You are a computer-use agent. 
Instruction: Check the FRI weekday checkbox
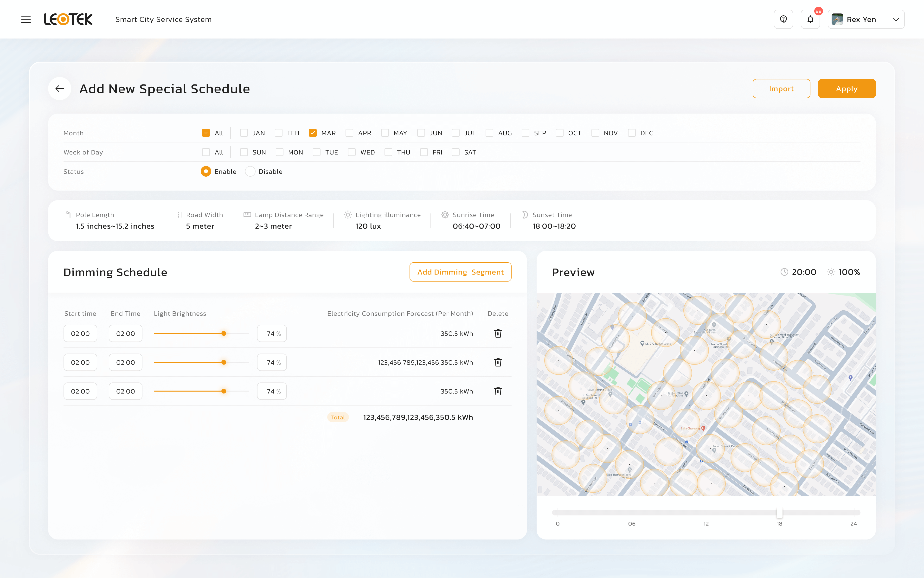(423, 152)
